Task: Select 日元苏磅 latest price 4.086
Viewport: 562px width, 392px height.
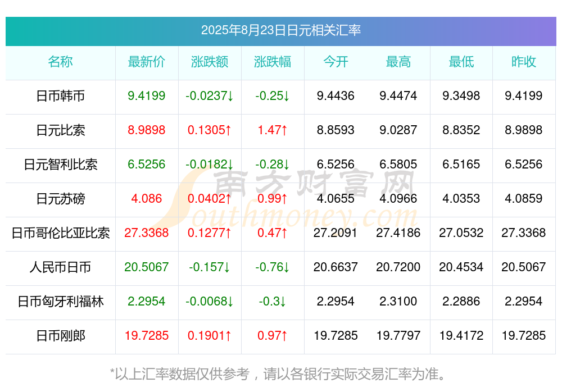Action: click(146, 198)
